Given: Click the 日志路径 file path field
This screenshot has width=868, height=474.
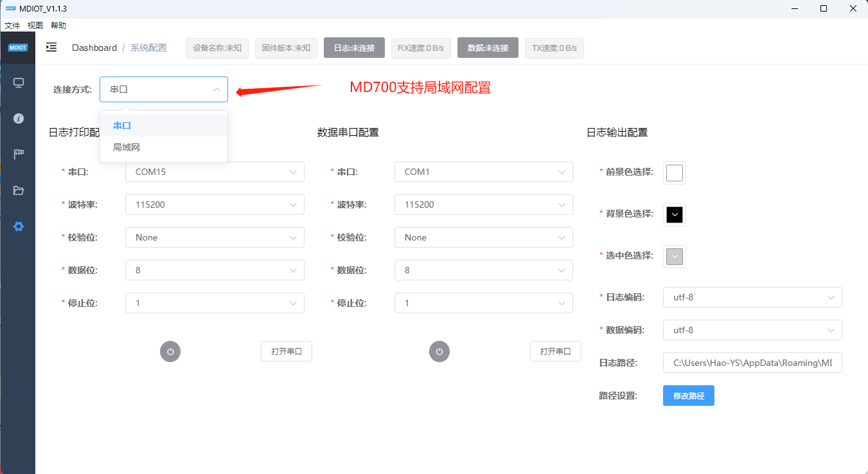Looking at the screenshot, I should pos(752,363).
